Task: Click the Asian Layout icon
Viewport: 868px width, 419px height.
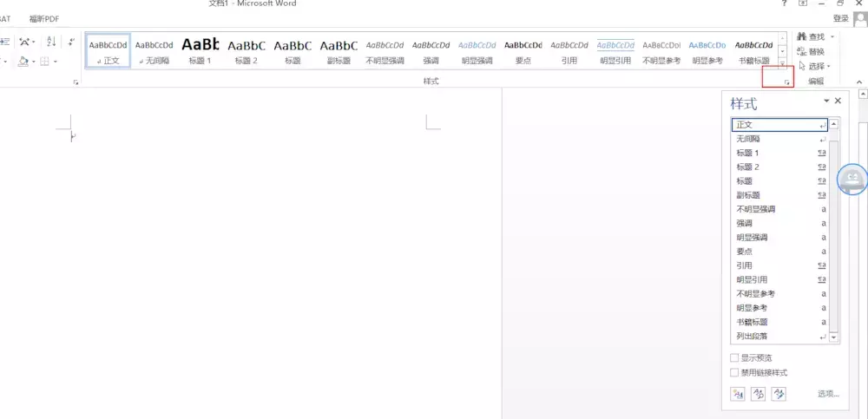Action: [x=23, y=42]
